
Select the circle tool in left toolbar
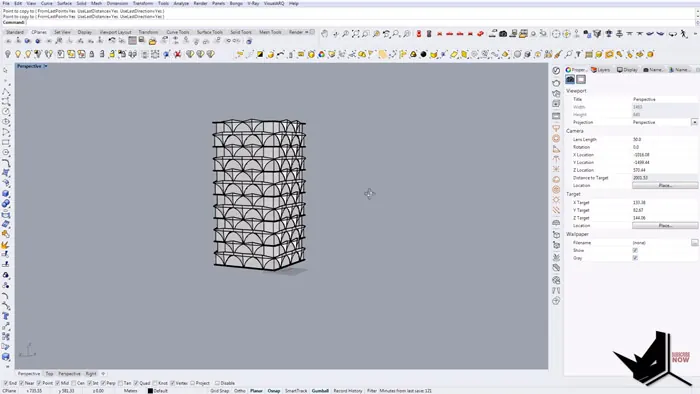(5, 112)
